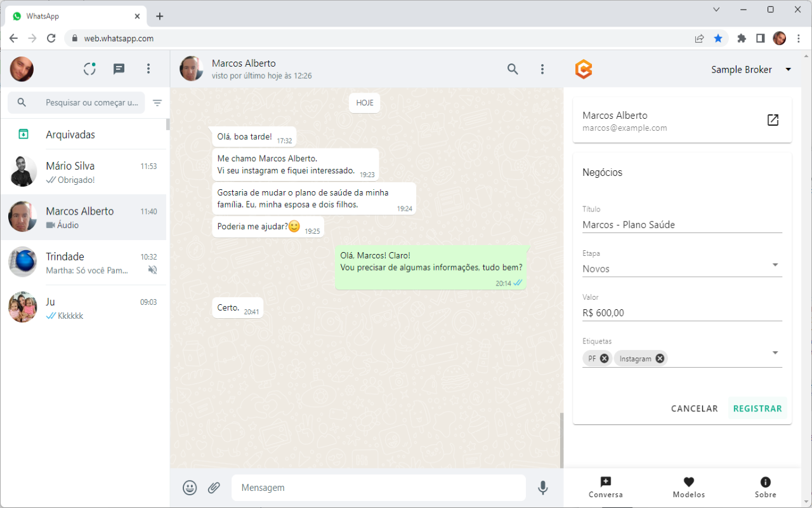The image size is (812, 508).
Task: Remove the Instagram tag chip
Action: click(660, 358)
